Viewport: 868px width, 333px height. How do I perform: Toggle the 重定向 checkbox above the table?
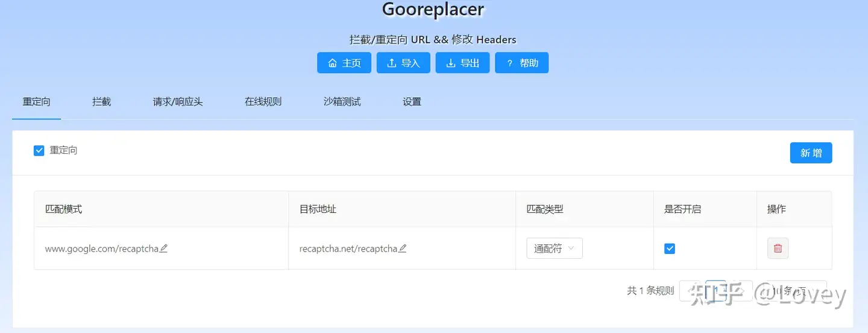[x=39, y=151]
